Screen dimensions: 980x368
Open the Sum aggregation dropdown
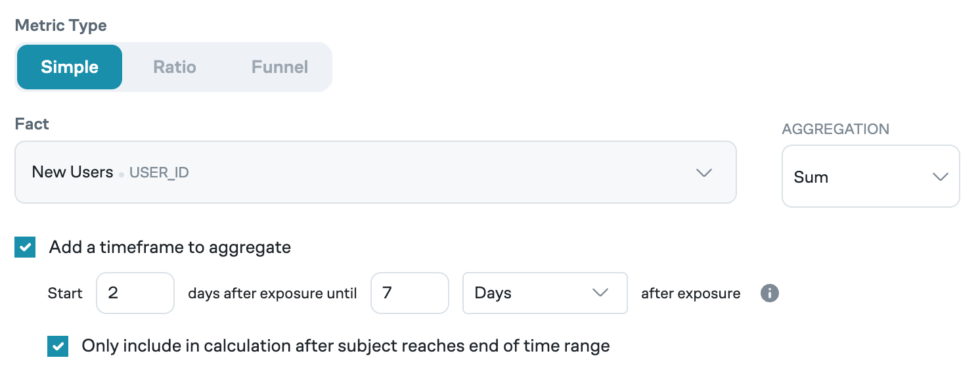[870, 177]
